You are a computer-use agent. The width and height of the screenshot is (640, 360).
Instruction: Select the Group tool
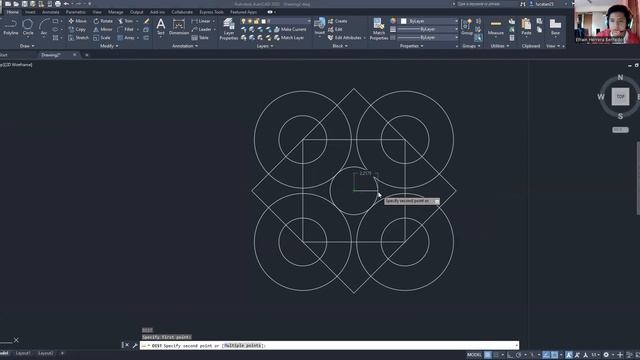pyautogui.click(x=467, y=27)
